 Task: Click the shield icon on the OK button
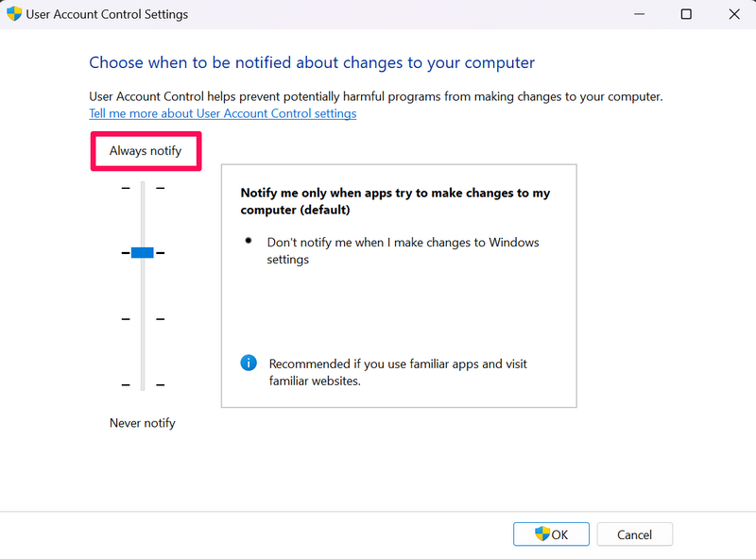542,534
